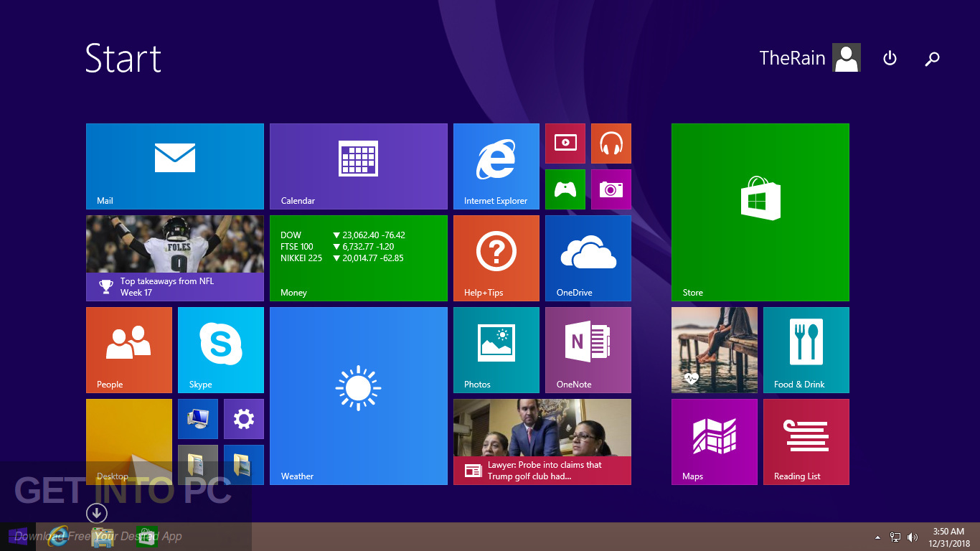Click the network status tray icon
The width and height of the screenshot is (980, 551).
[x=895, y=537]
